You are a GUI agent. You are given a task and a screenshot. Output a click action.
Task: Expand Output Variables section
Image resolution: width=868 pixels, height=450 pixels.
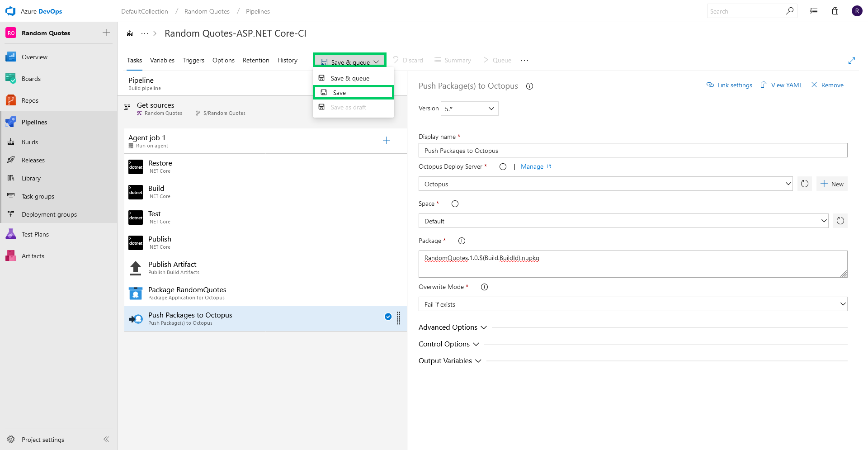coord(450,361)
